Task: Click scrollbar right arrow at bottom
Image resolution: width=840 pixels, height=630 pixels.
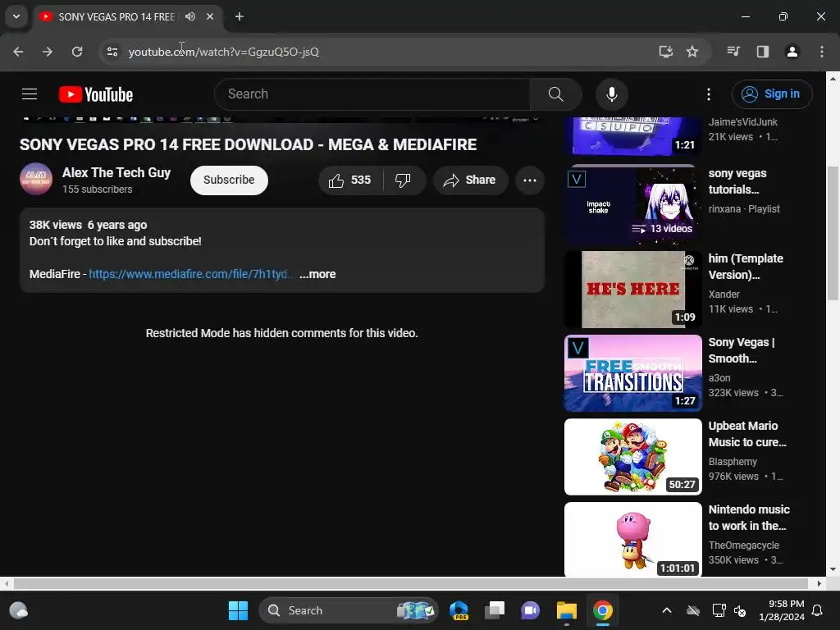Action: click(819, 583)
